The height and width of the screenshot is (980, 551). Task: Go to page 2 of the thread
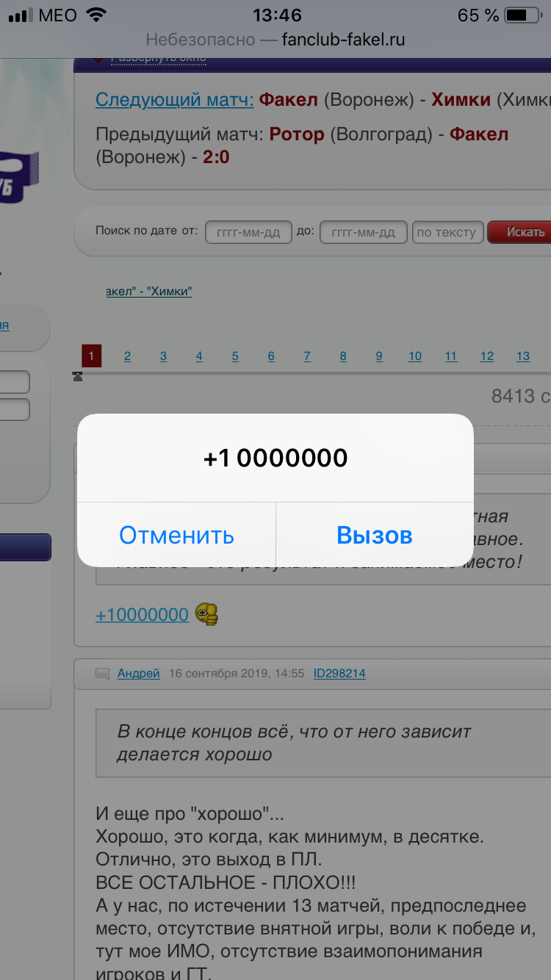coord(127,356)
